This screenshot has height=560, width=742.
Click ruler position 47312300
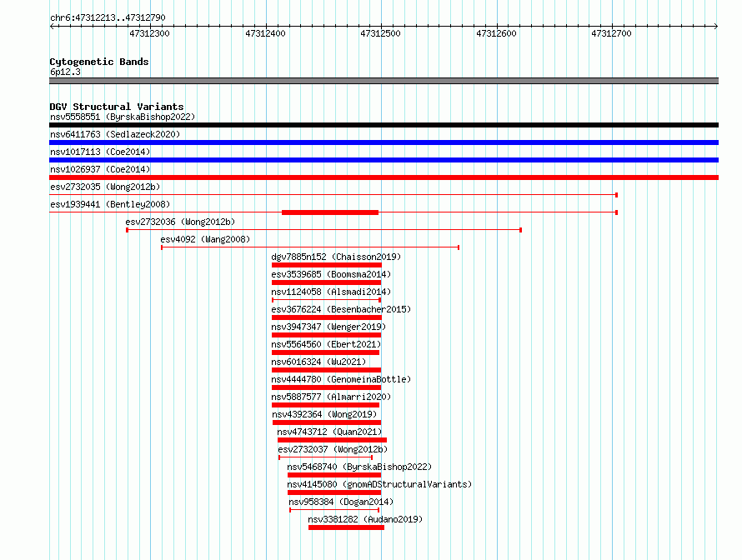coord(149,33)
